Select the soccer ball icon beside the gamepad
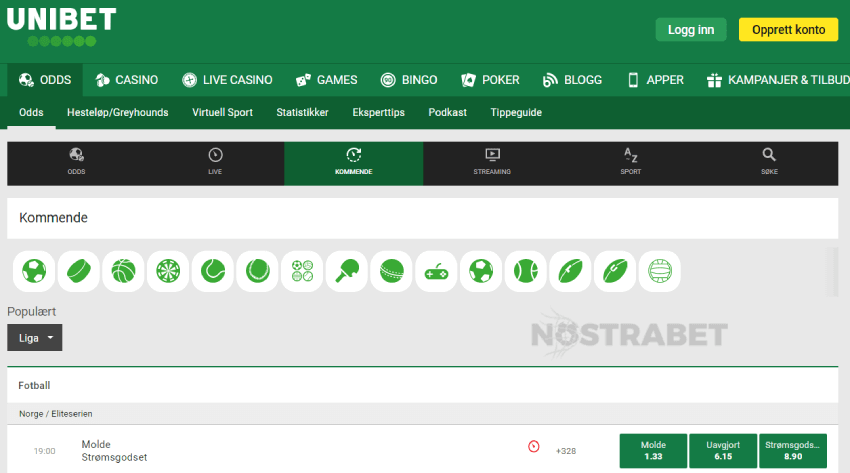 tap(481, 271)
